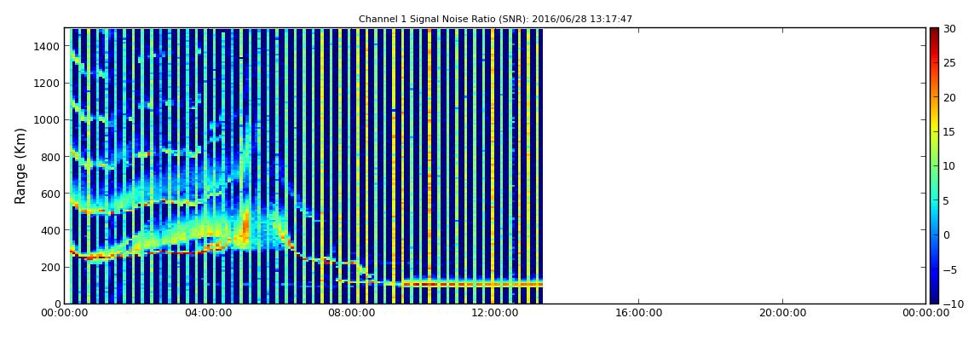Click the 1200 range tick label
The width and height of the screenshot is (980, 347).
pos(47,84)
